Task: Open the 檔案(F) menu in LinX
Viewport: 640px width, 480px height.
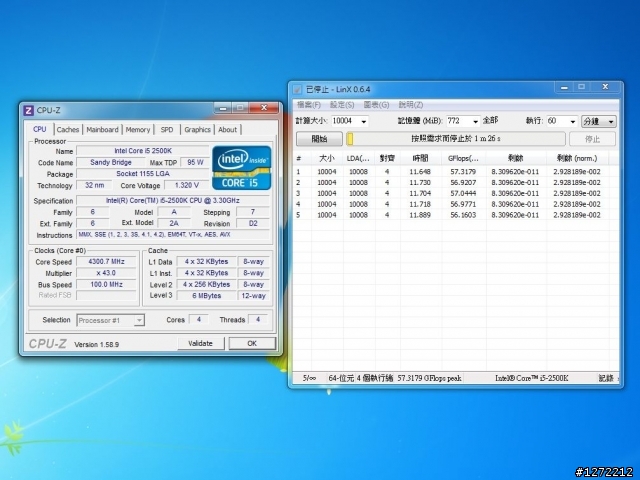Action: (309, 105)
